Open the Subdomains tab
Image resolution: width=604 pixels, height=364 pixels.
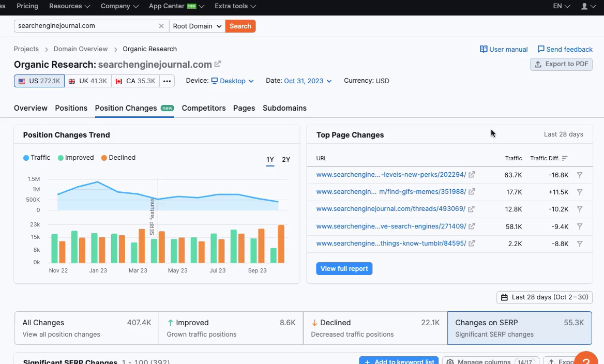tap(284, 108)
